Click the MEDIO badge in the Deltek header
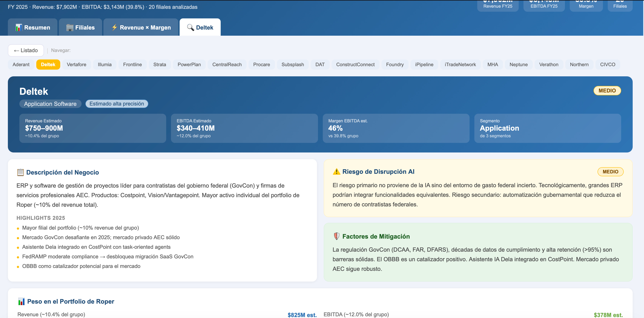 click(607, 91)
